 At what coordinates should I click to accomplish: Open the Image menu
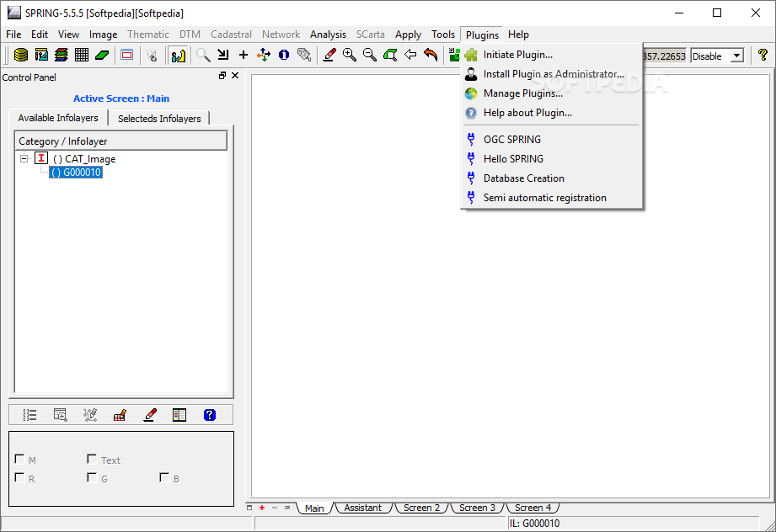click(103, 35)
